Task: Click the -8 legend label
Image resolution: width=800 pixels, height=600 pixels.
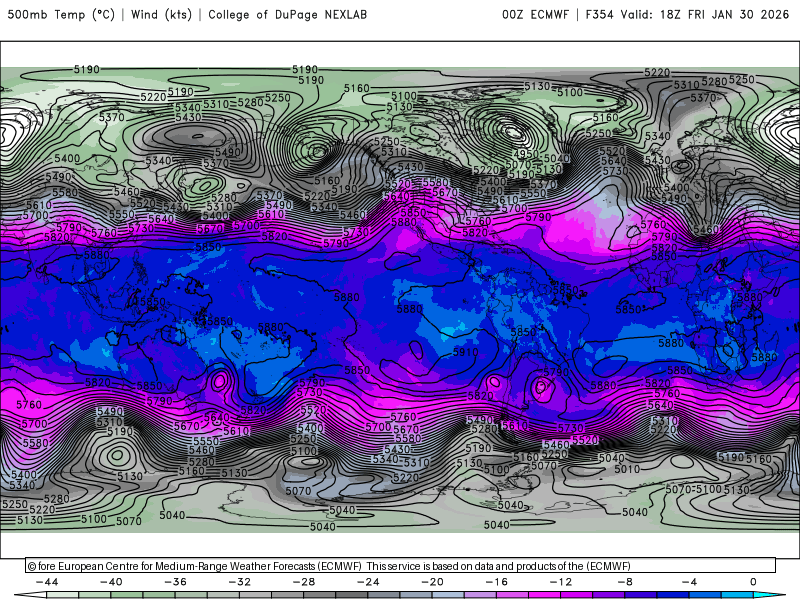Action: click(624, 582)
